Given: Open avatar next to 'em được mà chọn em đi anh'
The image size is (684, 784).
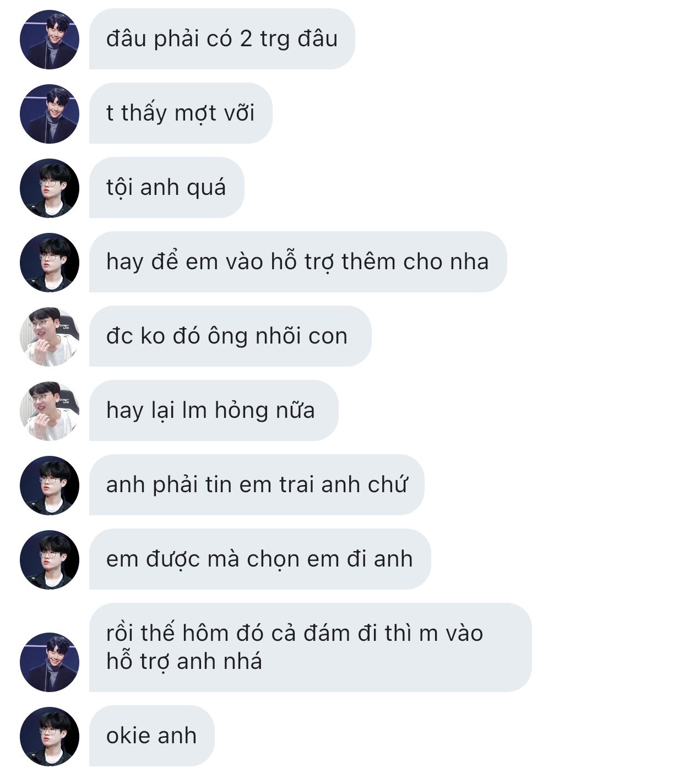Looking at the screenshot, I should click(x=50, y=560).
